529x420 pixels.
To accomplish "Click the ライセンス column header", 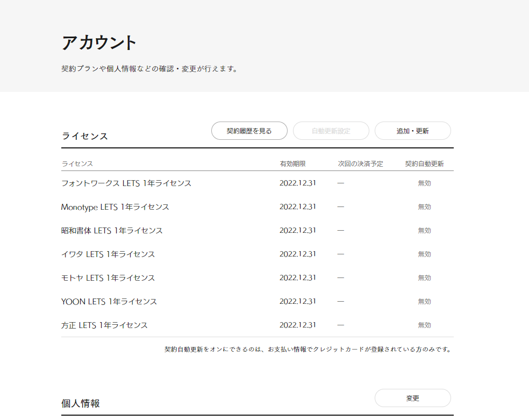I will 77,163.
